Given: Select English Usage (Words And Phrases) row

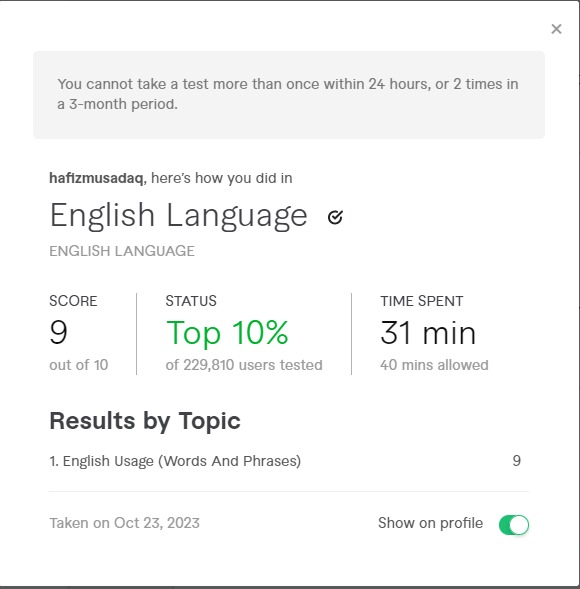Looking at the screenshot, I should [288, 461].
